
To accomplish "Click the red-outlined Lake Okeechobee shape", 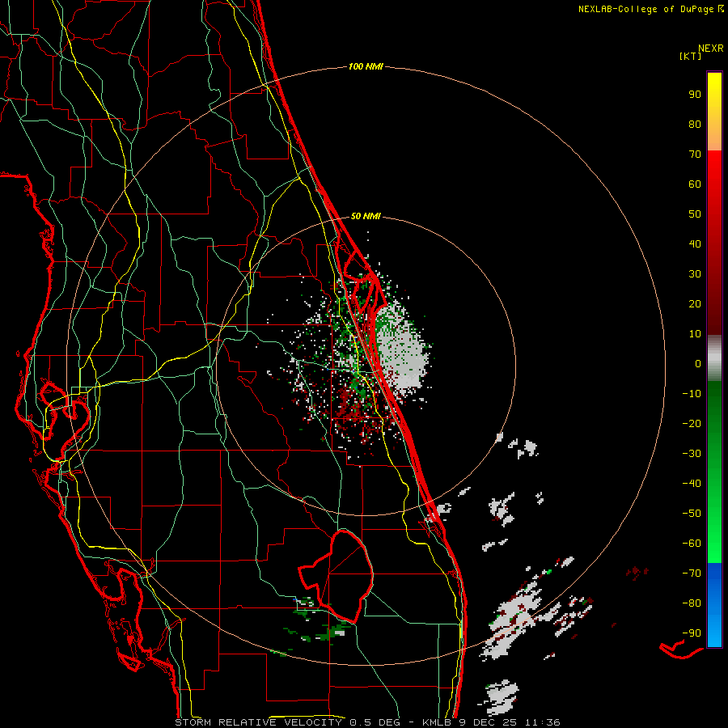I will click(x=337, y=576).
